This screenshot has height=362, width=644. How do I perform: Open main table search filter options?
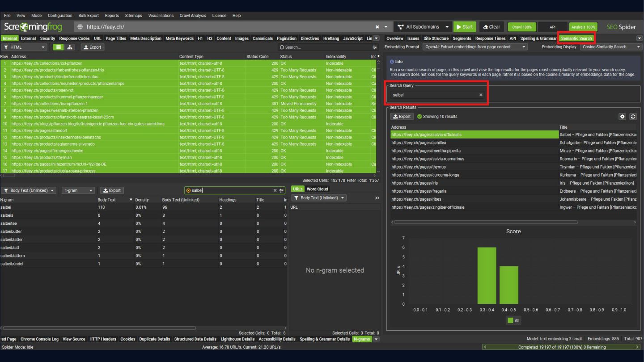point(375,47)
